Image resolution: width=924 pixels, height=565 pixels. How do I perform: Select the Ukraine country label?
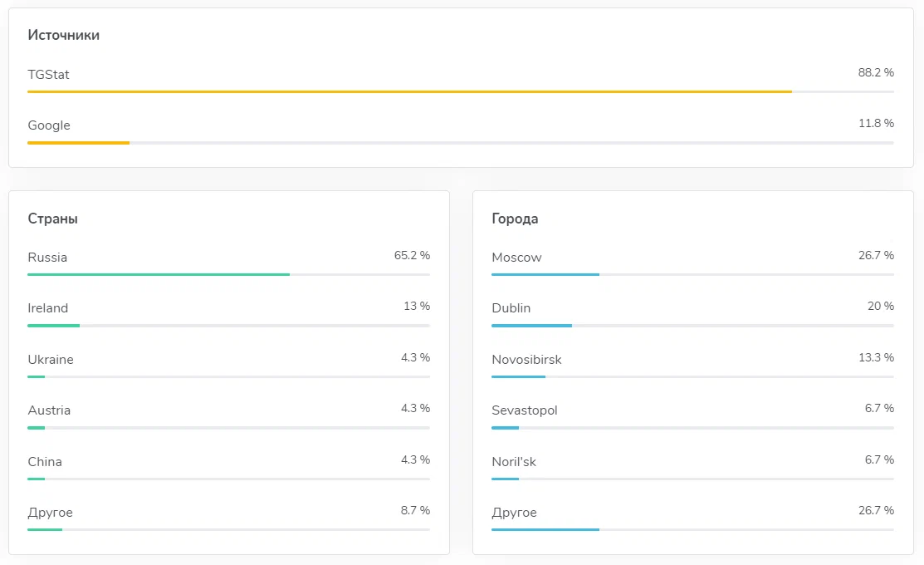[x=51, y=359]
